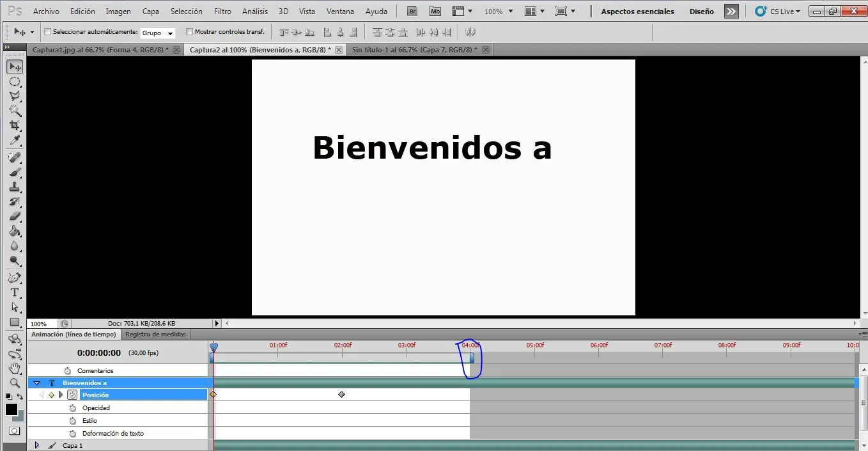Select the Dodge tool
This screenshot has height=451, width=868.
coord(15,261)
